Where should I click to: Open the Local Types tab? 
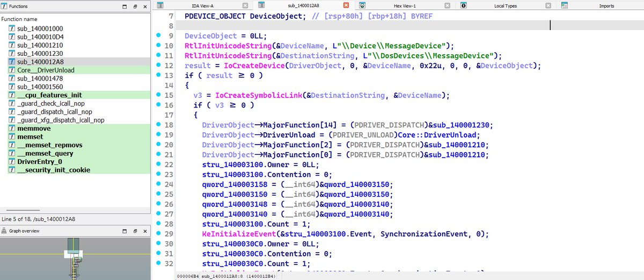coord(507,5)
